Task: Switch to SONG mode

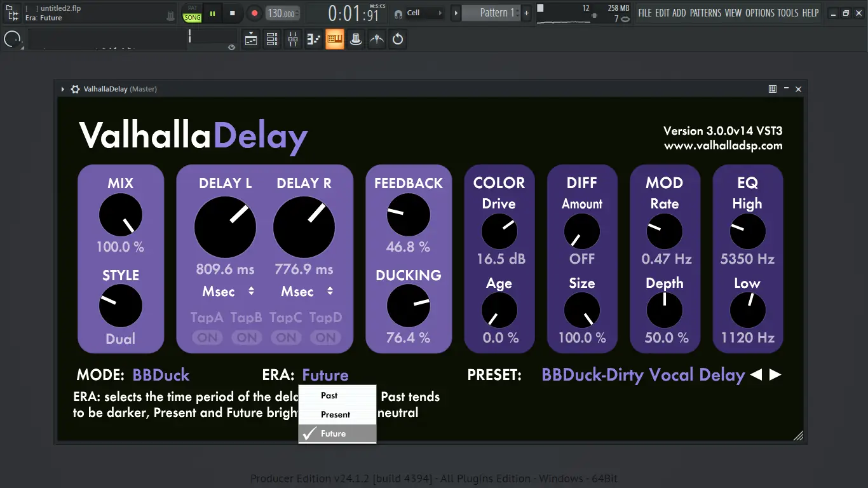Action: coord(192,18)
